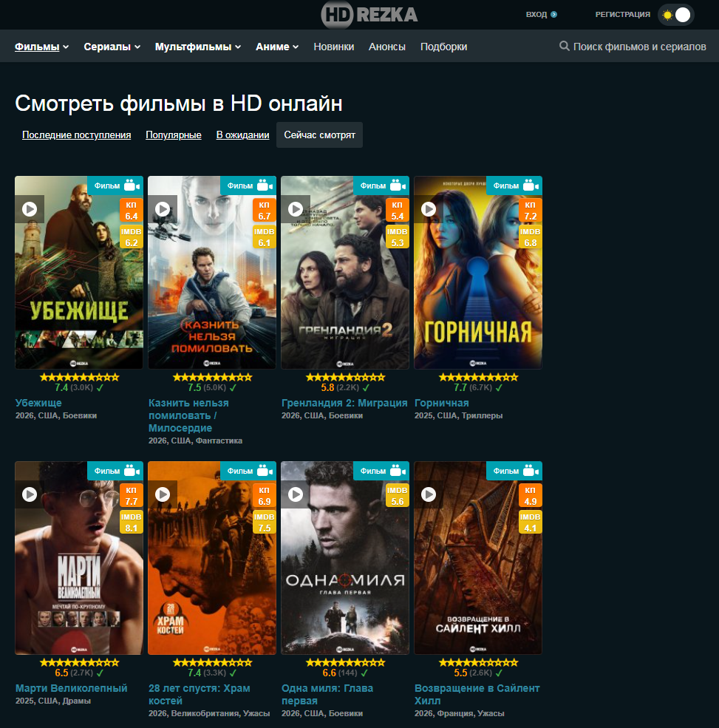Rate Гренландия 2 using its star bar
The height and width of the screenshot is (728, 719).
tap(345, 377)
